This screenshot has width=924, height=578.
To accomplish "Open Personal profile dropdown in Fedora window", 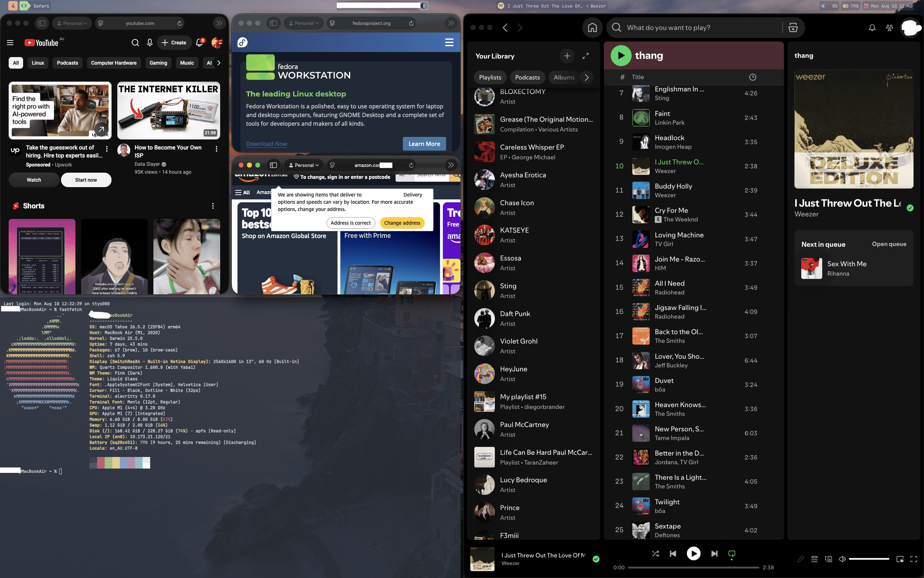I will [304, 23].
